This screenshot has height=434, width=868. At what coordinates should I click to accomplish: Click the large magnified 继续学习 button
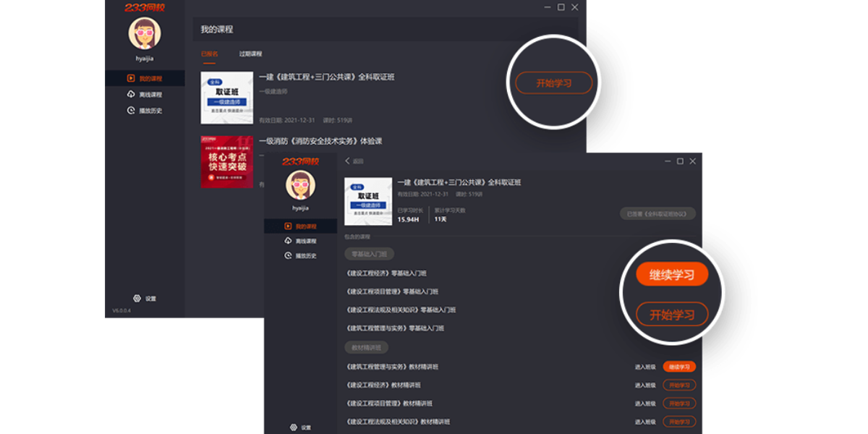(x=672, y=275)
